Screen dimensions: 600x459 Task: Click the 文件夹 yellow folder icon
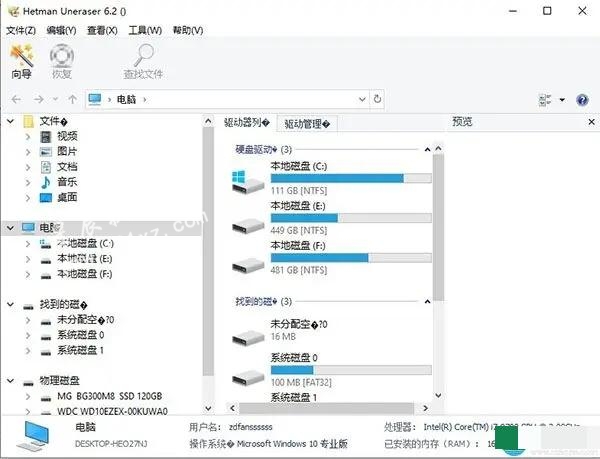click(x=28, y=122)
